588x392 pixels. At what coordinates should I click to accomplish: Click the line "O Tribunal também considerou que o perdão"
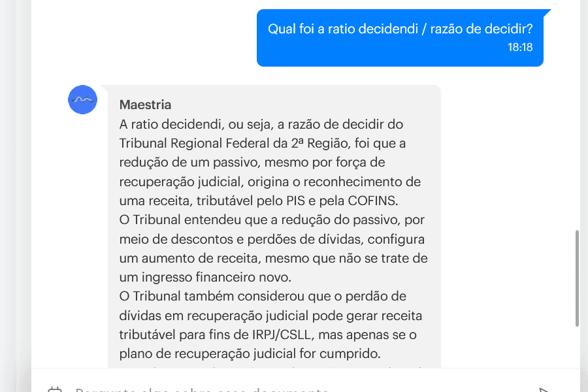click(272, 297)
